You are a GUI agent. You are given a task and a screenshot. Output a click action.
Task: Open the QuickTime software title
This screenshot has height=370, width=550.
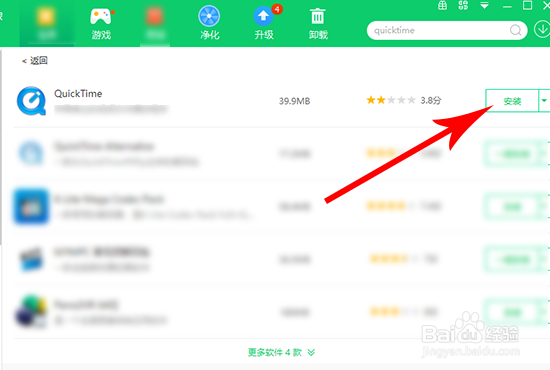78,94
